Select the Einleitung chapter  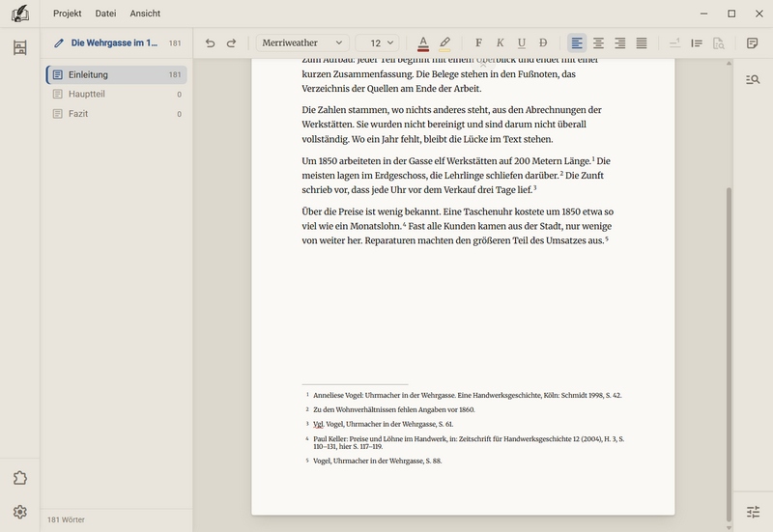(x=117, y=74)
